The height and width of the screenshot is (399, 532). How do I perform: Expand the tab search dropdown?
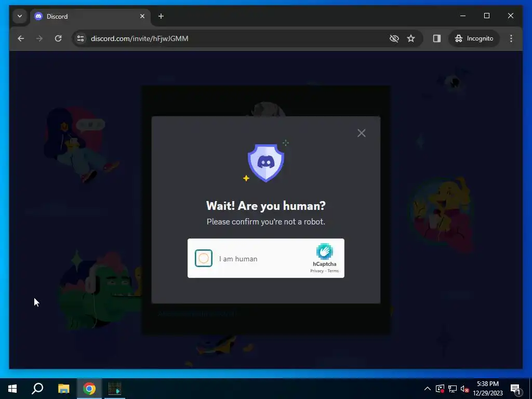pos(20,16)
